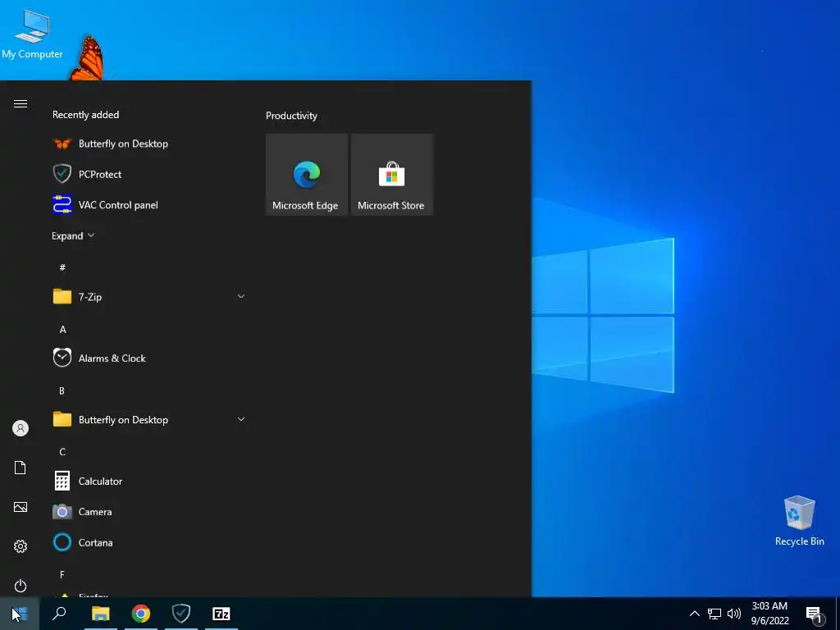Click the user account icon in Start

(21, 428)
